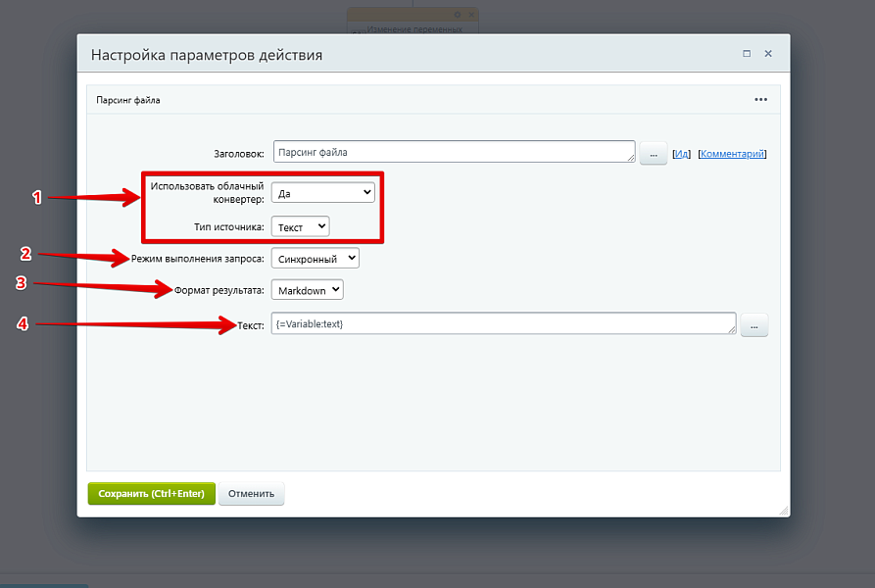Focus the Заголовок input field
The width and height of the screenshot is (875, 588).
click(x=451, y=152)
